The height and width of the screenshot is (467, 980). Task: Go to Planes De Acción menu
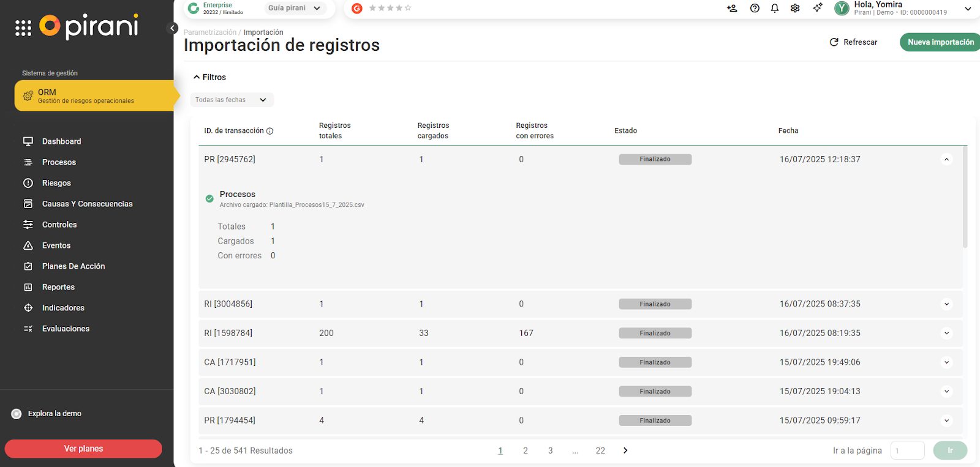[x=73, y=266]
